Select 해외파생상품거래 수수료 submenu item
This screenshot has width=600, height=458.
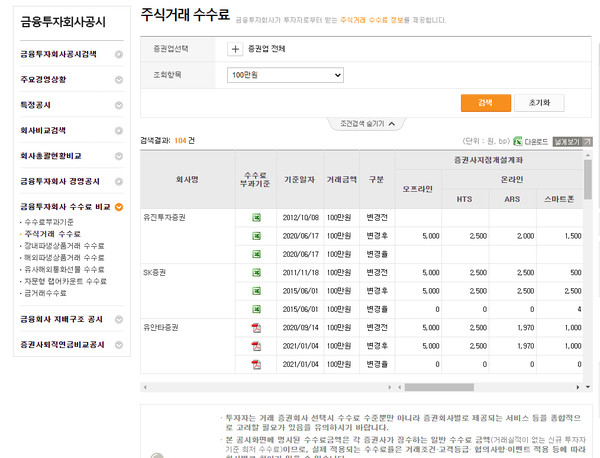[x=64, y=258]
